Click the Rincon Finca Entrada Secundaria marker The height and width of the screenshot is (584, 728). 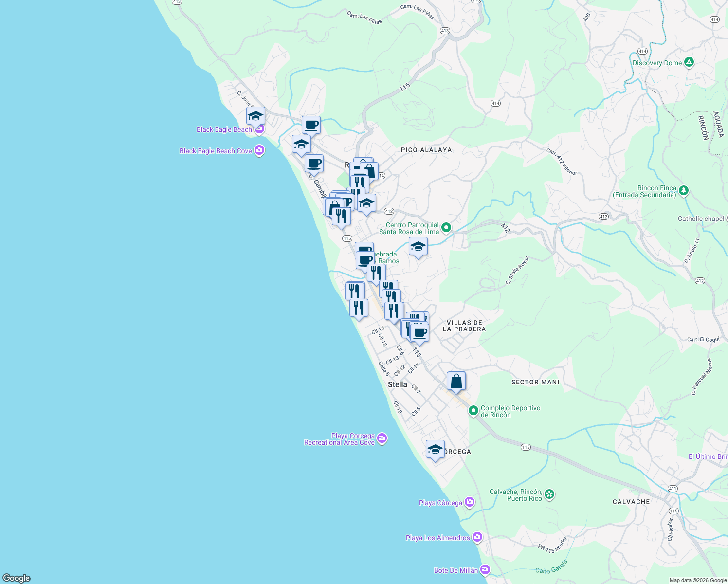685,190
